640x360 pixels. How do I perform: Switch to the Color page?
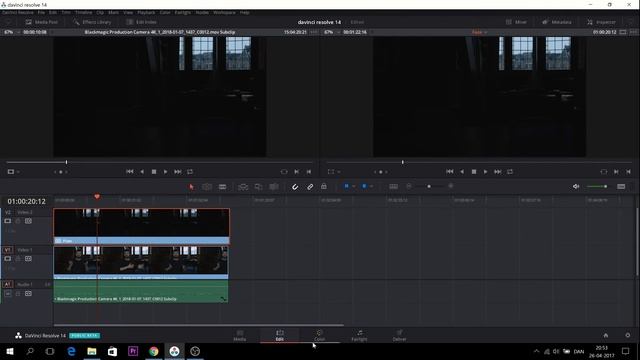(x=320, y=336)
